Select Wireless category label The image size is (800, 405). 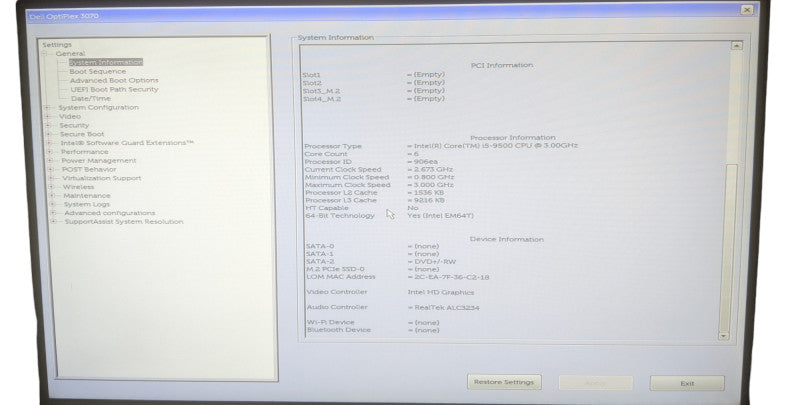[79, 187]
